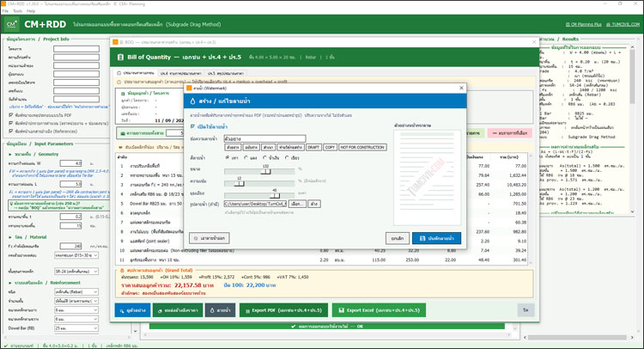Viewport: 644px width, 349px height.
Task: Click the save icon on the blue save watermark button
Action: click(422, 238)
